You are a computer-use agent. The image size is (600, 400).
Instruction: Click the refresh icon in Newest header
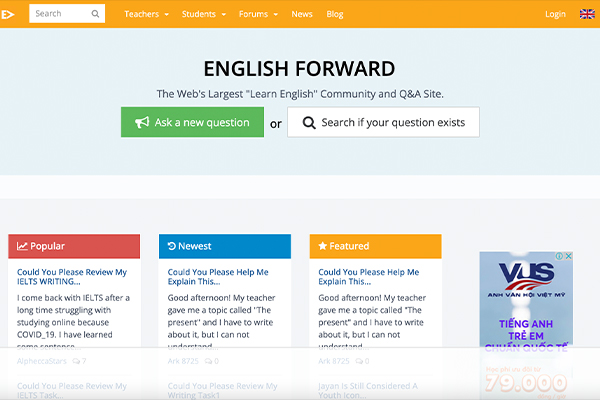coord(172,246)
